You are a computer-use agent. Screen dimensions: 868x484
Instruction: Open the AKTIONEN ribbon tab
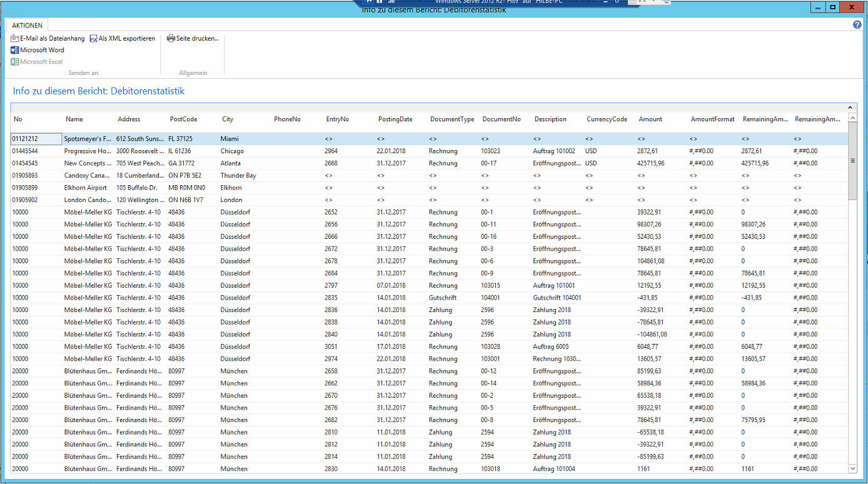28,26
